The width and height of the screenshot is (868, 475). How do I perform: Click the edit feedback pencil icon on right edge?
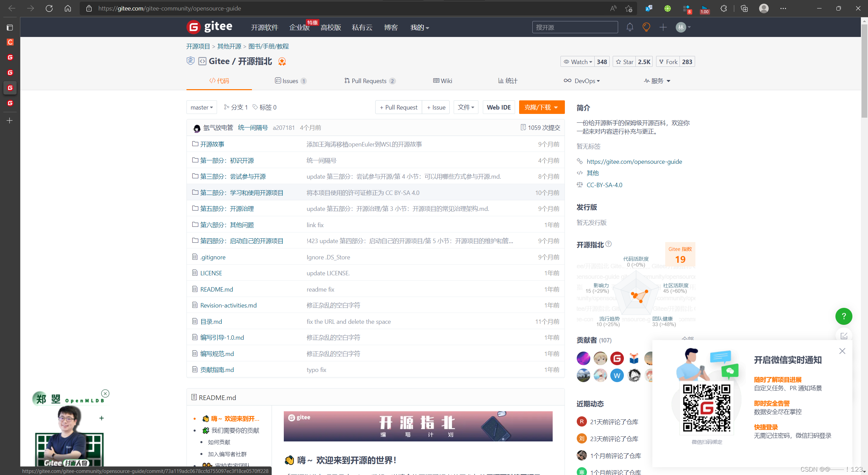click(x=844, y=336)
